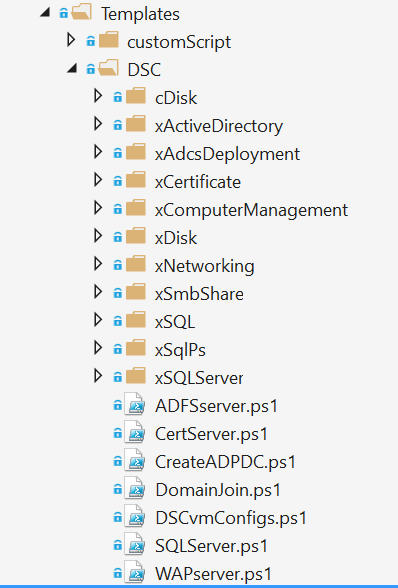Screen dimensions: 398x588
Task: Click the DSC open folder icon
Action: pos(108,68)
